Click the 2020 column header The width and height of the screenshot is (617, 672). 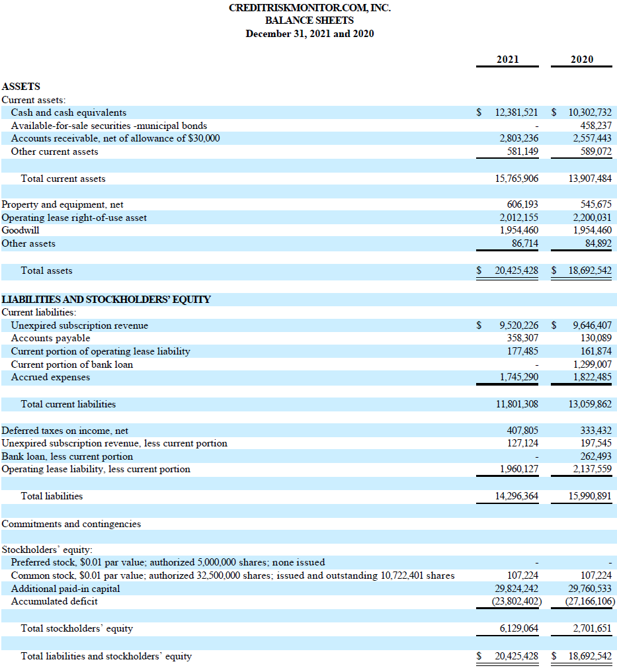pyautogui.click(x=581, y=60)
